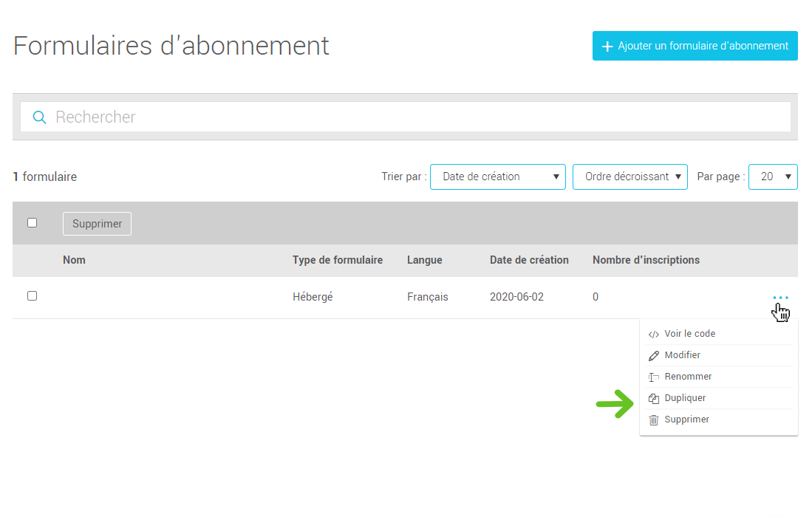Click the magnifying glass search icon
This screenshot has width=812, height=517.
(x=38, y=117)
